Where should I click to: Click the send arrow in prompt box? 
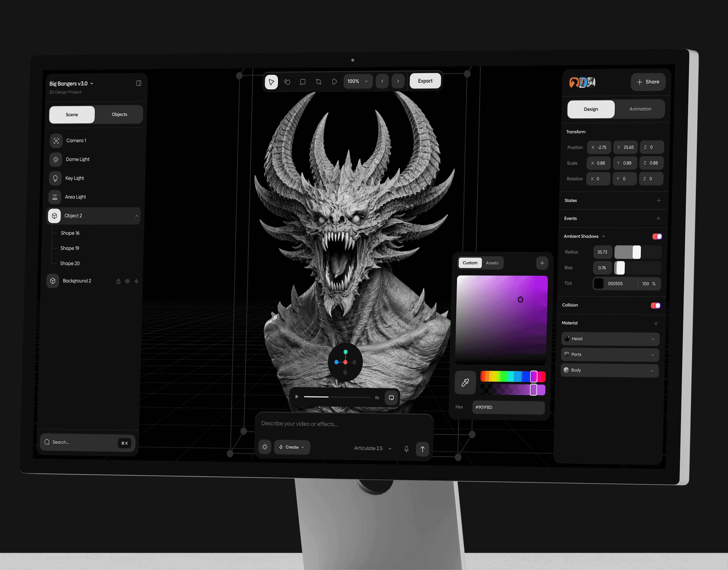422,449
